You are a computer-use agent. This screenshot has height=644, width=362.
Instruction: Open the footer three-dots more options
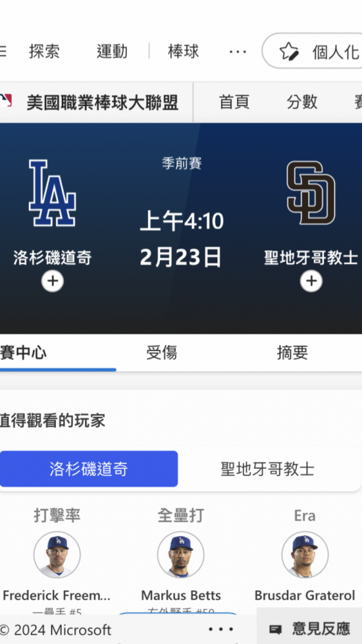(221, 629)
